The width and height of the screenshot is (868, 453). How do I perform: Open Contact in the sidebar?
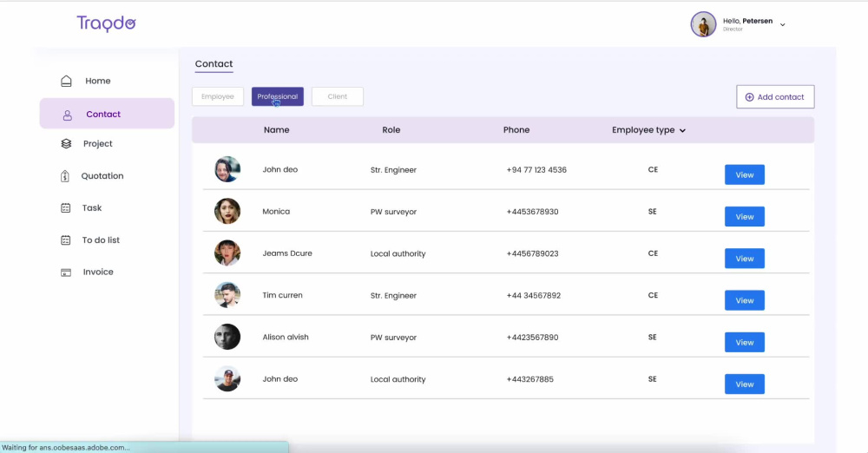click(107, 114)
